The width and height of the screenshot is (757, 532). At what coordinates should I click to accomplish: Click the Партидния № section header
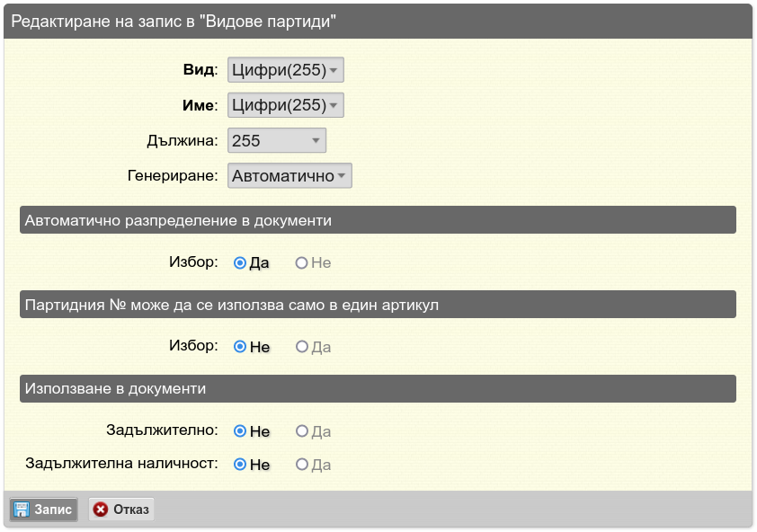click(378, 305)
